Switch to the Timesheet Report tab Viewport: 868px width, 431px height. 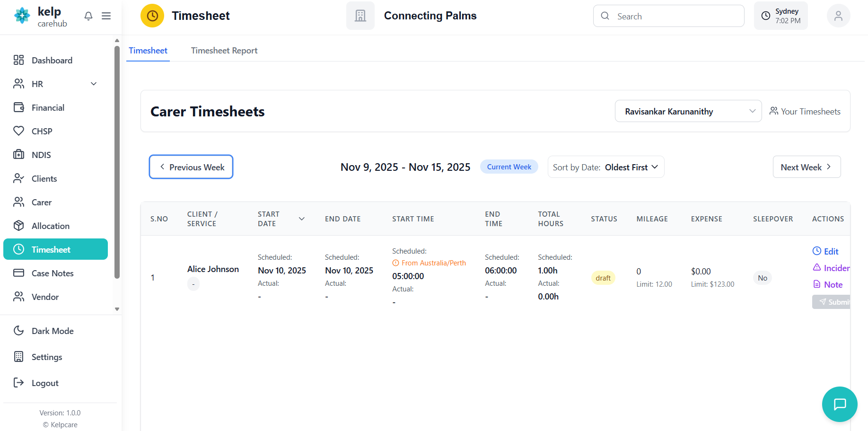(224, 51)
